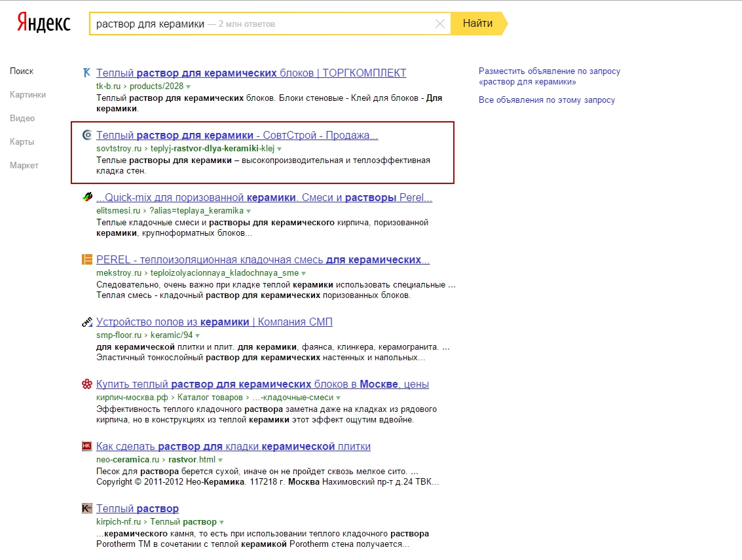Screen dimensions: 742x560
Task: Click the products/2028 path link
Action: pos(157,86)
